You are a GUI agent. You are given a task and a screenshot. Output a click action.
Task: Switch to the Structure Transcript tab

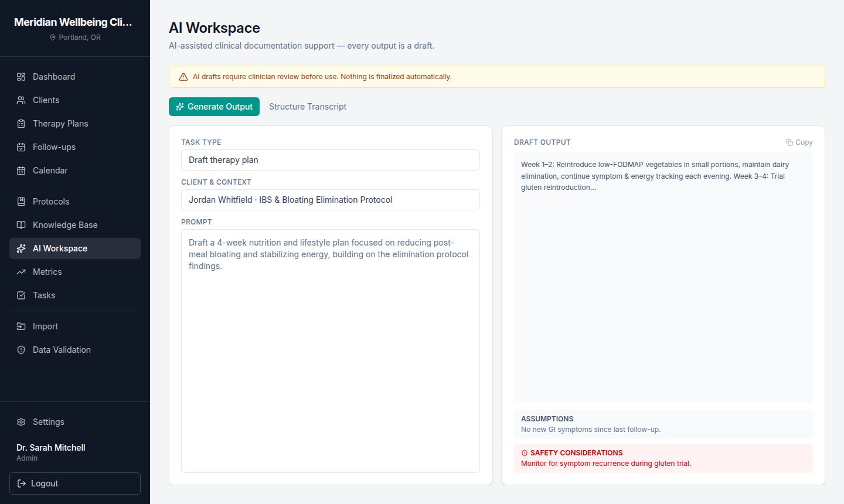click(x=308, y=107)
